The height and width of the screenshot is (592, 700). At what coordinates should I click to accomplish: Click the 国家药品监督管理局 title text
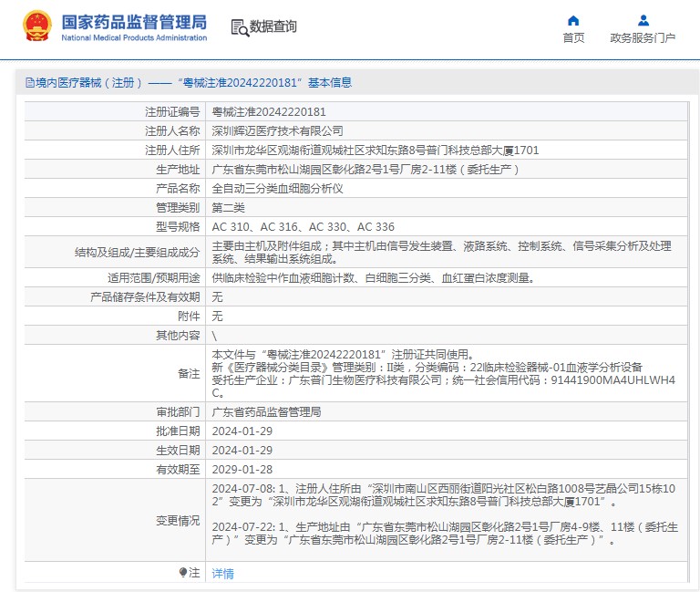[133, 21]
